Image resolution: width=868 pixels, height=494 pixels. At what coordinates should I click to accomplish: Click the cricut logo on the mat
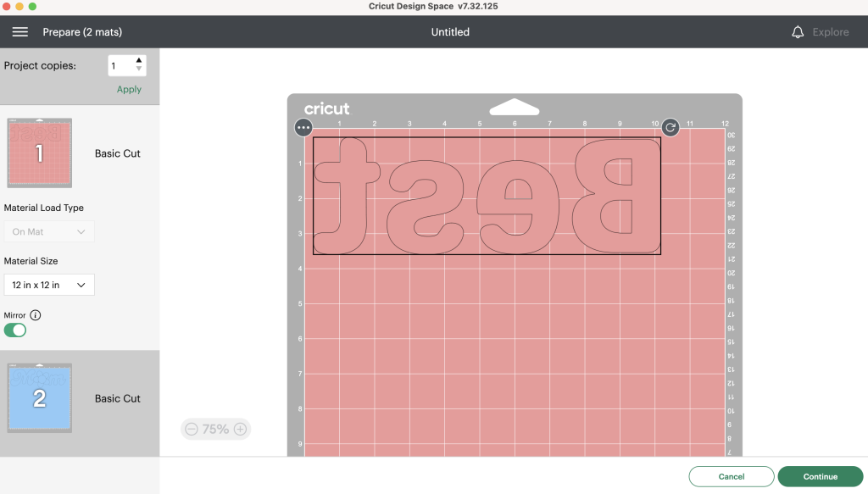326,108
